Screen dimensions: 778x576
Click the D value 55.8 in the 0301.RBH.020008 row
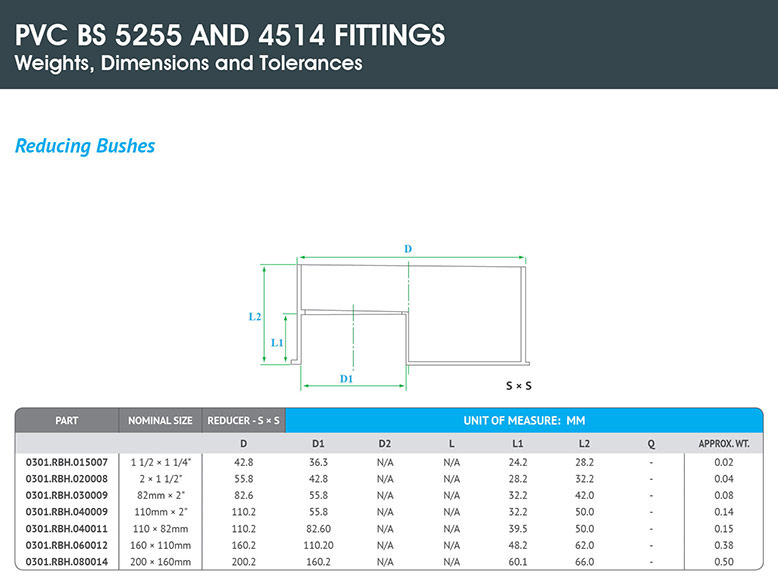tap(244, 479)
